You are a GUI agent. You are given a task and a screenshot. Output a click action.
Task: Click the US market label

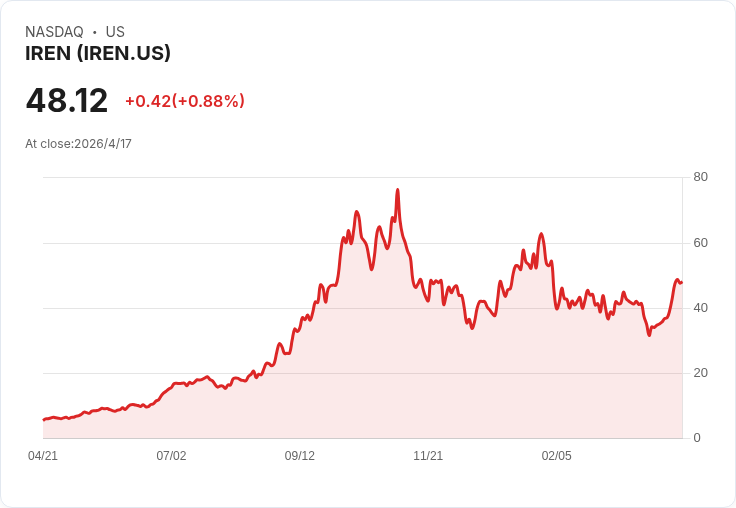[x=115, y=31]
